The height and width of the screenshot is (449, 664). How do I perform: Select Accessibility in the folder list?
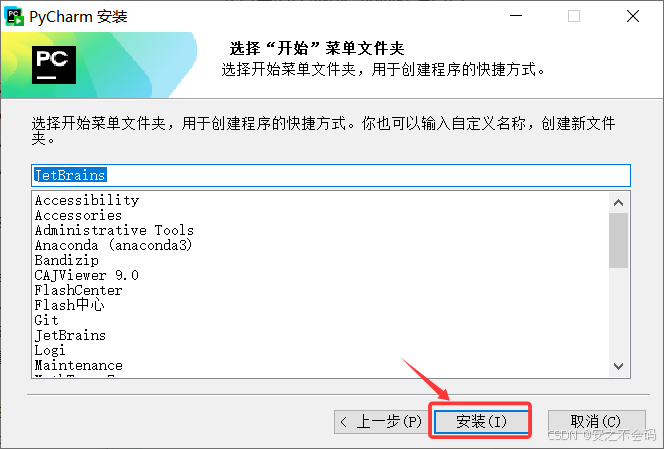[87, 200]
